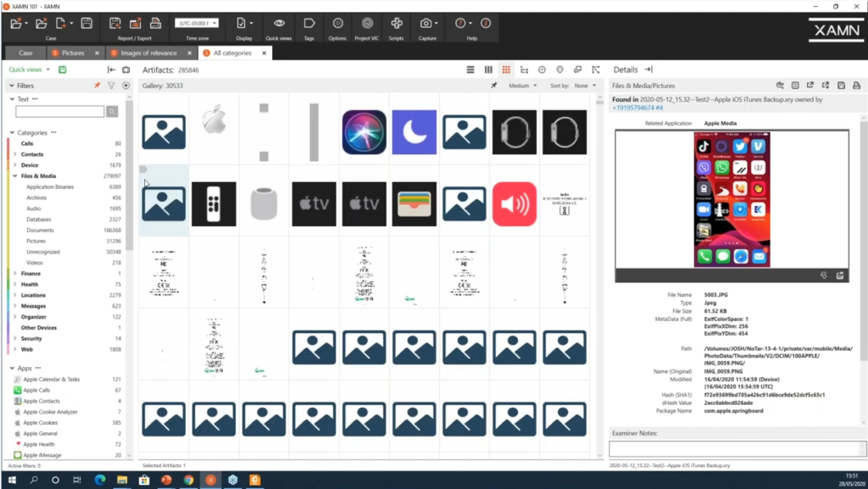Select Apple Health in the Apps list
Screen dimensions: 868x489
click(x=39, y=444)
